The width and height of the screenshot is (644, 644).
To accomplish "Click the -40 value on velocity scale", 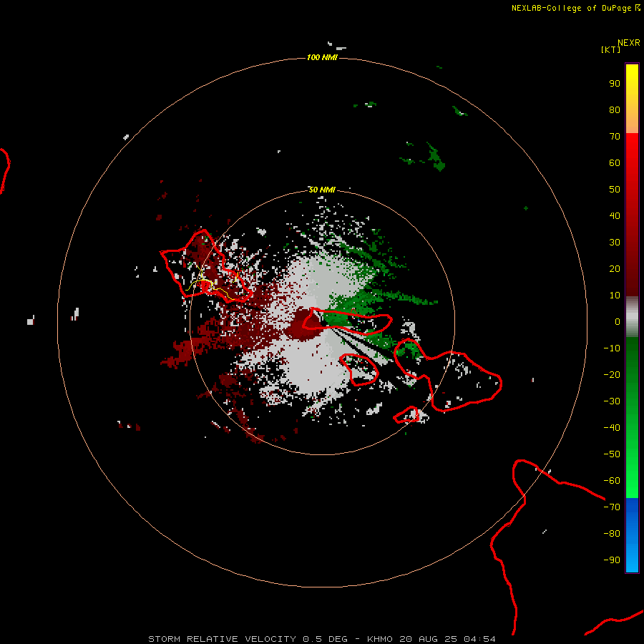I will [x=612, y=428].
